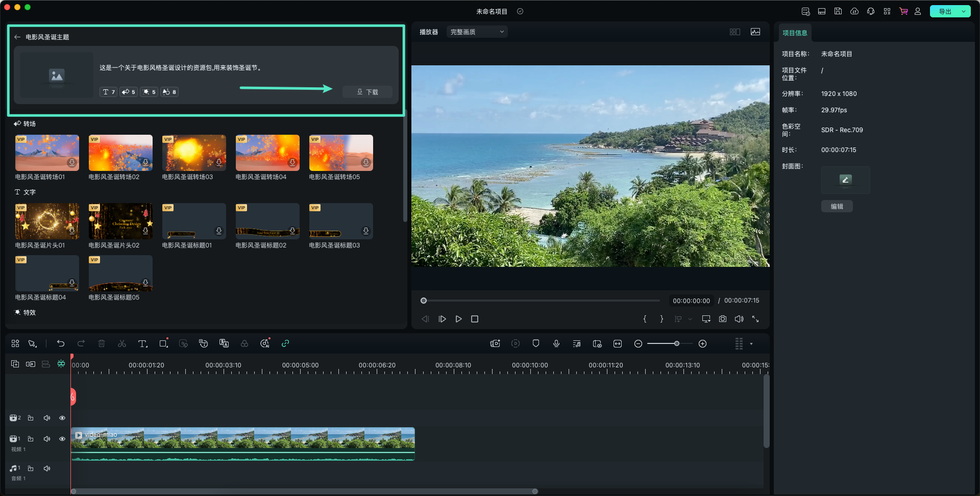Go back from 电影风圣诞主题 page
This screenshot has width=980, height=496.
[x=17, y=37]
